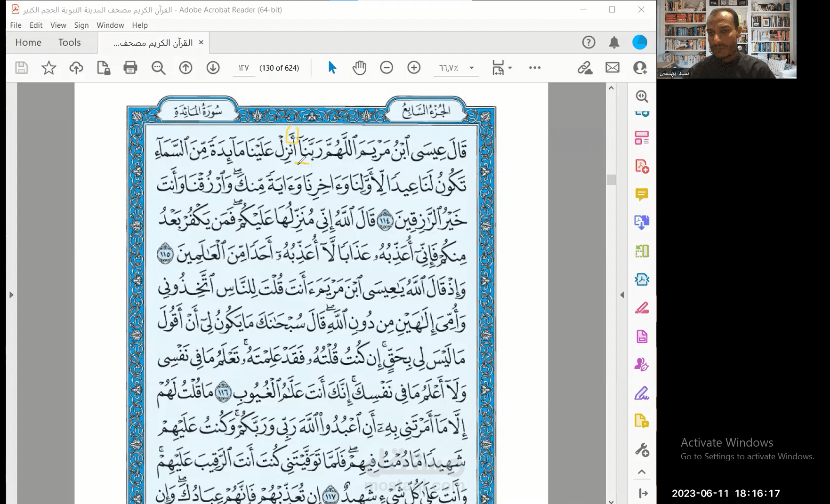
Task: Click the page number input field
Action: pyautogui.click(x=243, y=68)
